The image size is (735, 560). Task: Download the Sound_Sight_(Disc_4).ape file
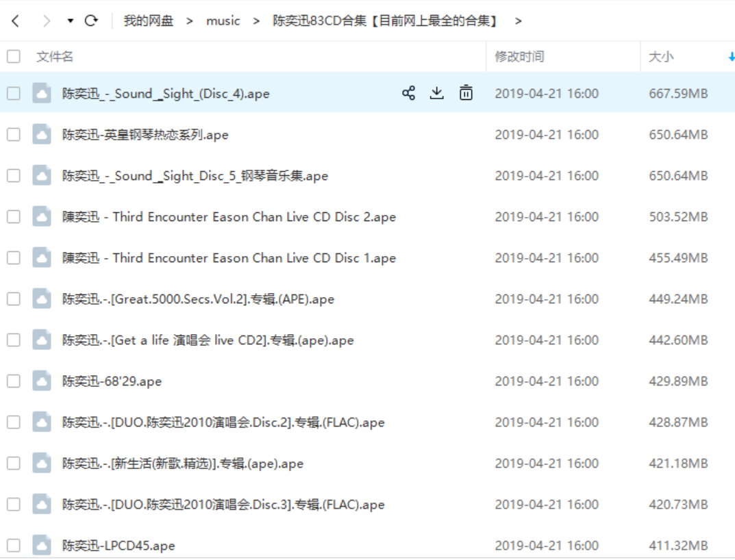[x=437, y=93]
